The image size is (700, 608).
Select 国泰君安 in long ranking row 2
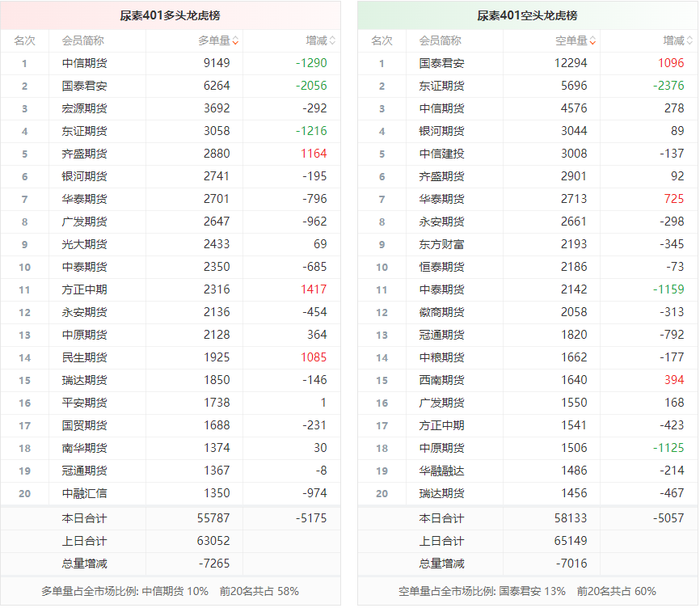[84, 86]
